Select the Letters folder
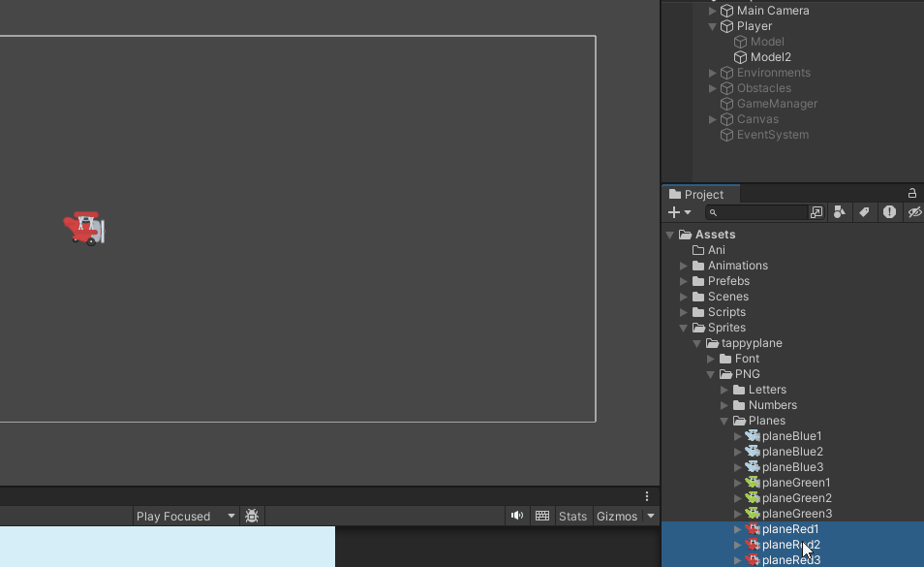The height and width of the screenshot is (567, 924). [767, 390]
